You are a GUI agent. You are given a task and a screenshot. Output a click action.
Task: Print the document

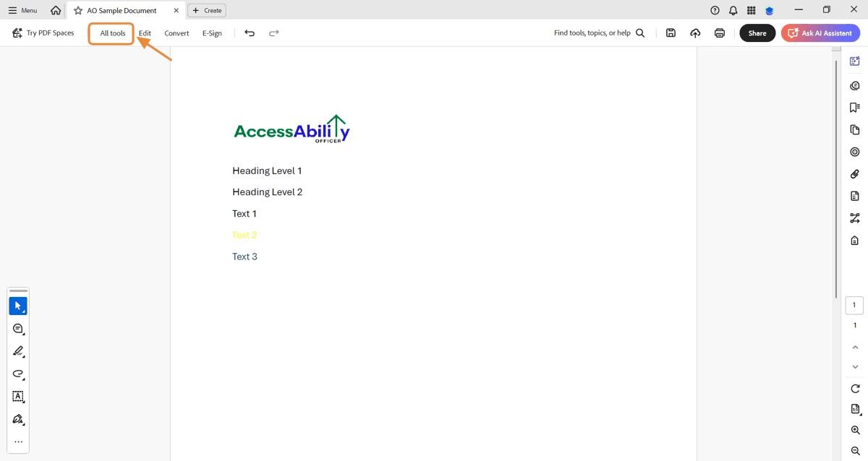click(720, 33)
